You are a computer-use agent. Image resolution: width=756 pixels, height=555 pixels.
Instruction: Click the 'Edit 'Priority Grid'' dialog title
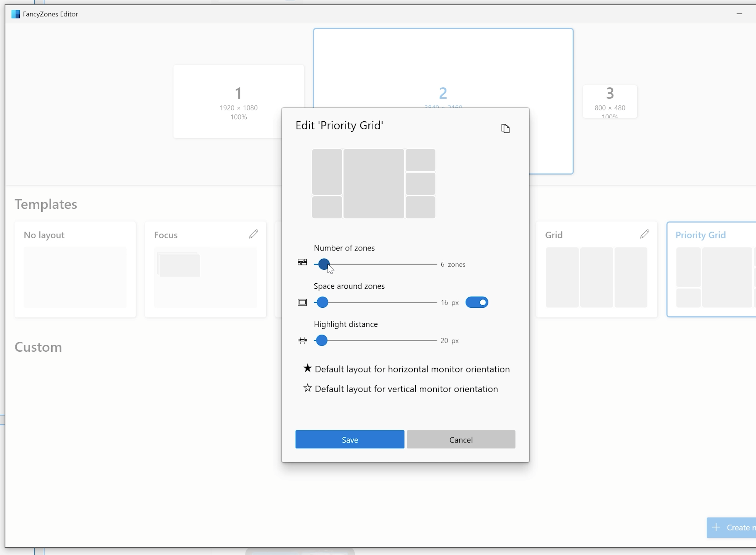pyautogui.click(x=339, y=125)
